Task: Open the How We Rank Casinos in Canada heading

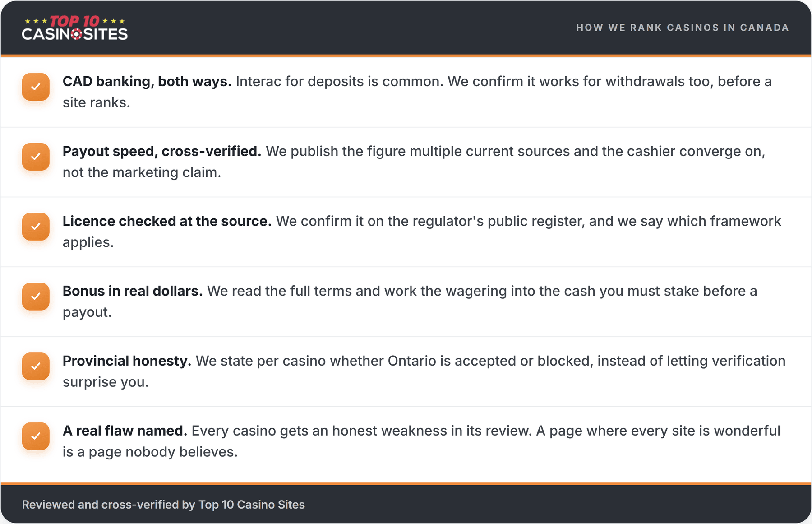Action: 683,28
